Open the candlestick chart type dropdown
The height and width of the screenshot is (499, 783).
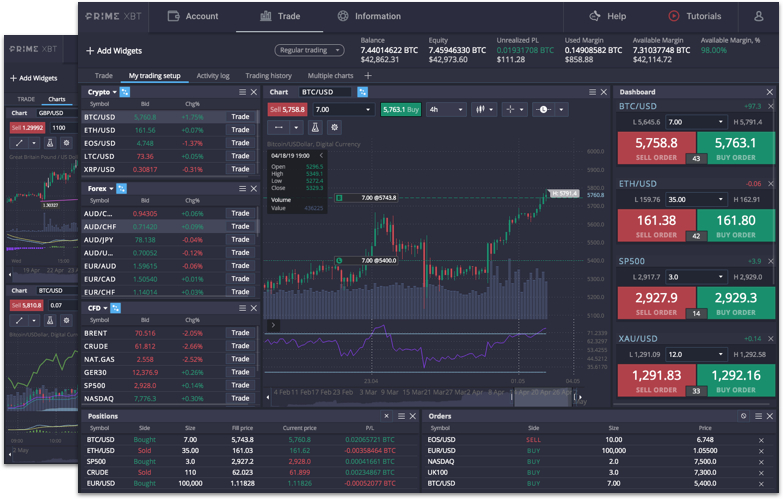pos(484,110)
